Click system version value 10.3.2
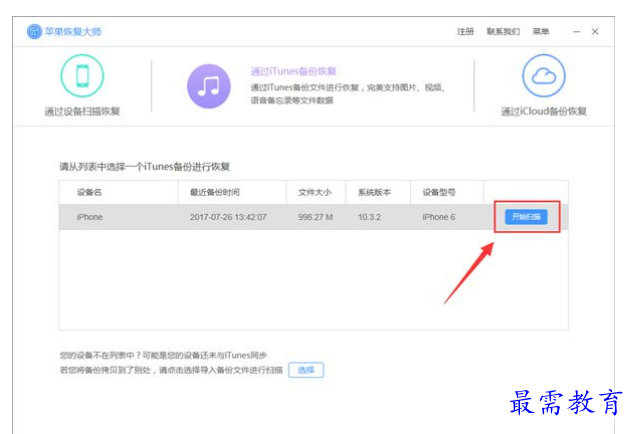Viewport: 631px width, 434px height. tap(369, 217)
